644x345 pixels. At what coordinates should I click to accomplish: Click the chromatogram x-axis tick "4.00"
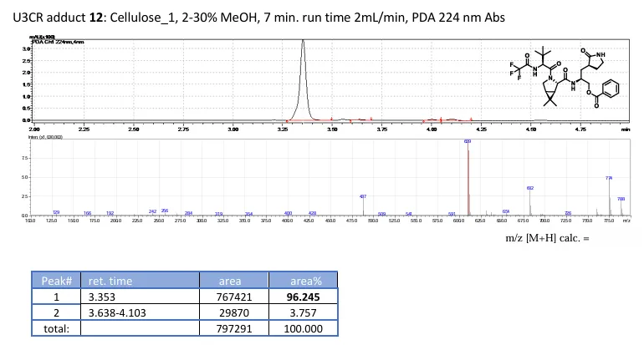[x=432, y=129]
